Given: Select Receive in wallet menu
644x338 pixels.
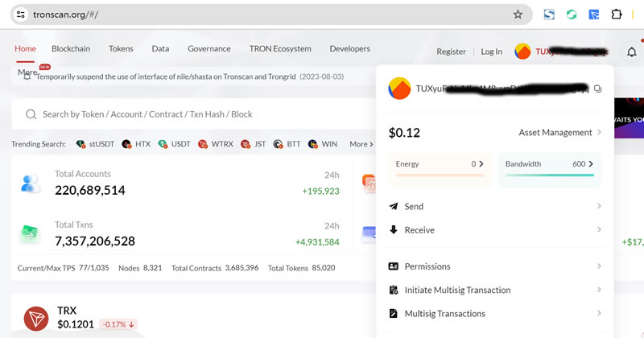Looking at the screenshot, I should [495, 229].
